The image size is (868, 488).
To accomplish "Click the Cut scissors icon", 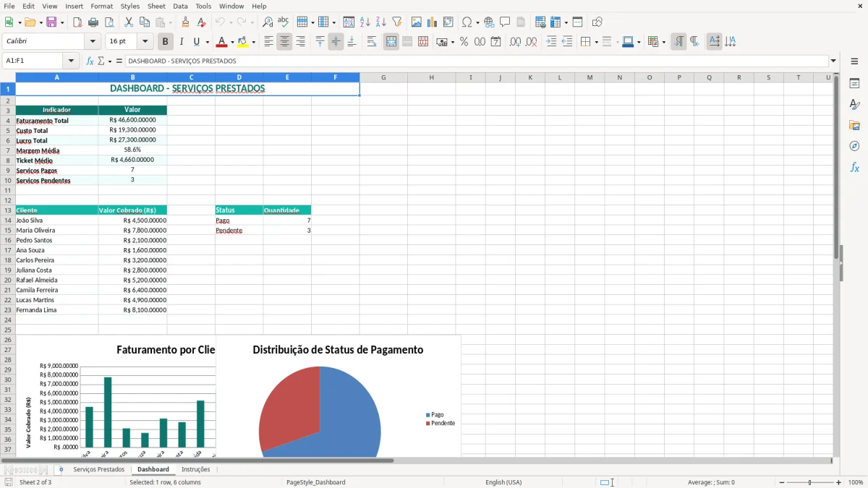I will click(128, 22).
